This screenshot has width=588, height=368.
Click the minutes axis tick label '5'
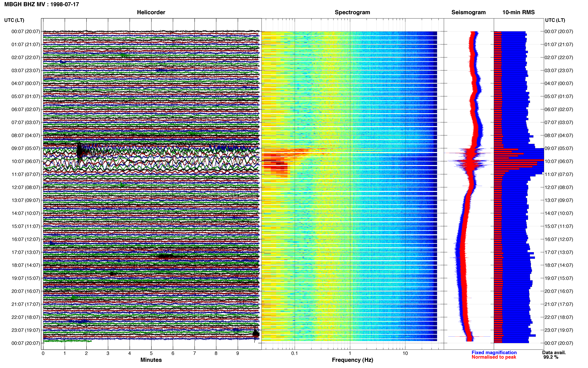tap(151, 353)
